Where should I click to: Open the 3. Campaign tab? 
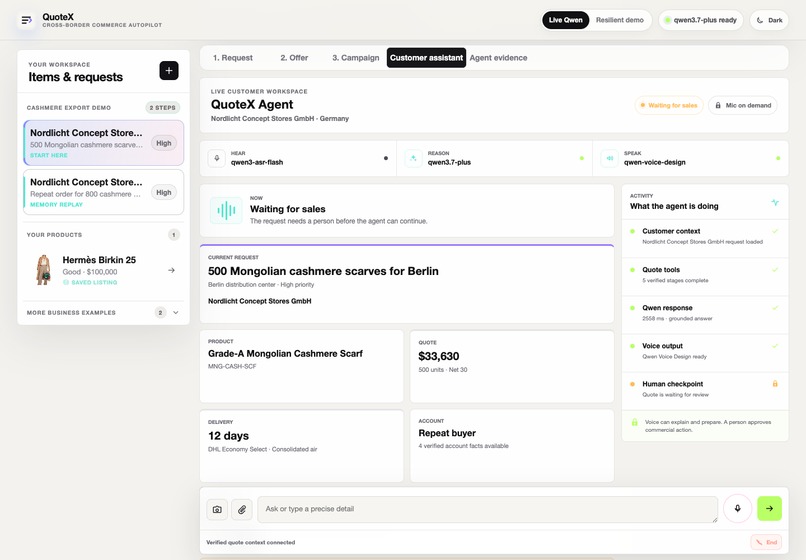355,58
